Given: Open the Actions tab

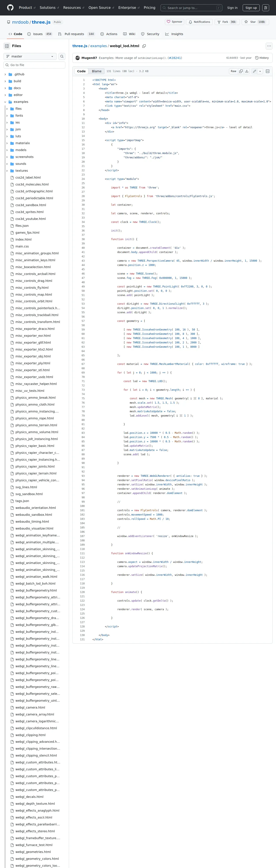Looking at the screenshot, I should 109,34.
